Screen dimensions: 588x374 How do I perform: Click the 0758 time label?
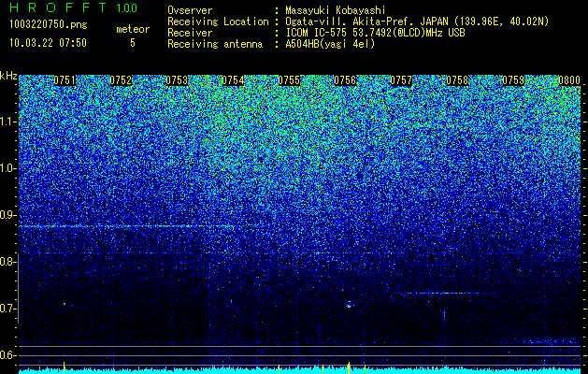(x=457, y=80)
